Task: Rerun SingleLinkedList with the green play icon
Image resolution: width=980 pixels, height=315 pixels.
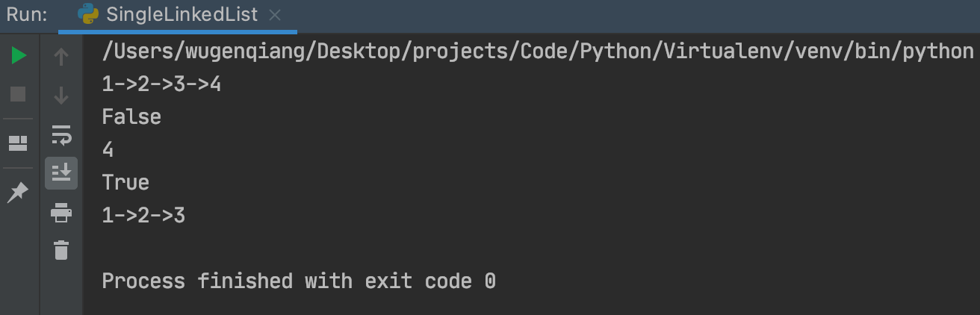Action: tap(19, 56)
